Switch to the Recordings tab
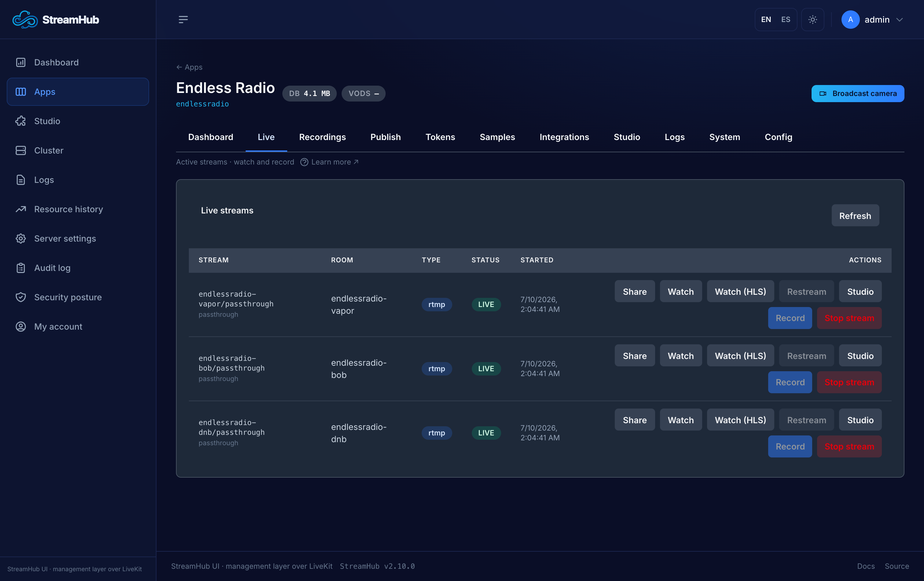Viewport: 924px width, 581px height. [322, 137]
